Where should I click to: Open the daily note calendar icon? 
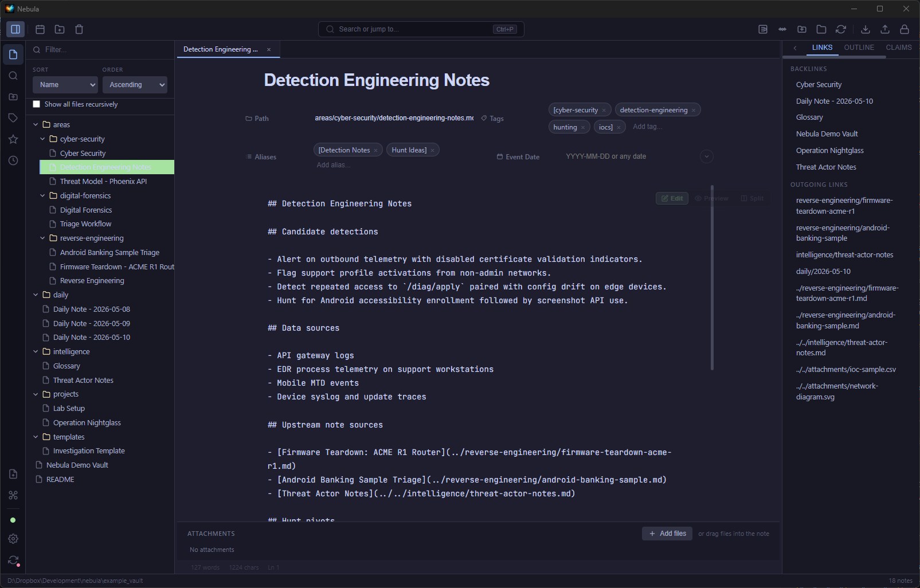point(40,29)
